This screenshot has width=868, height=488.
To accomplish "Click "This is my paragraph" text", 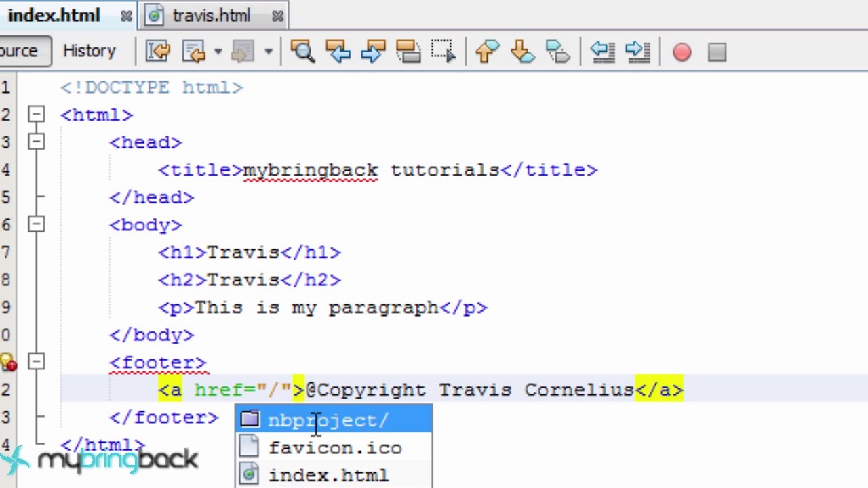I will pos(317,307).
